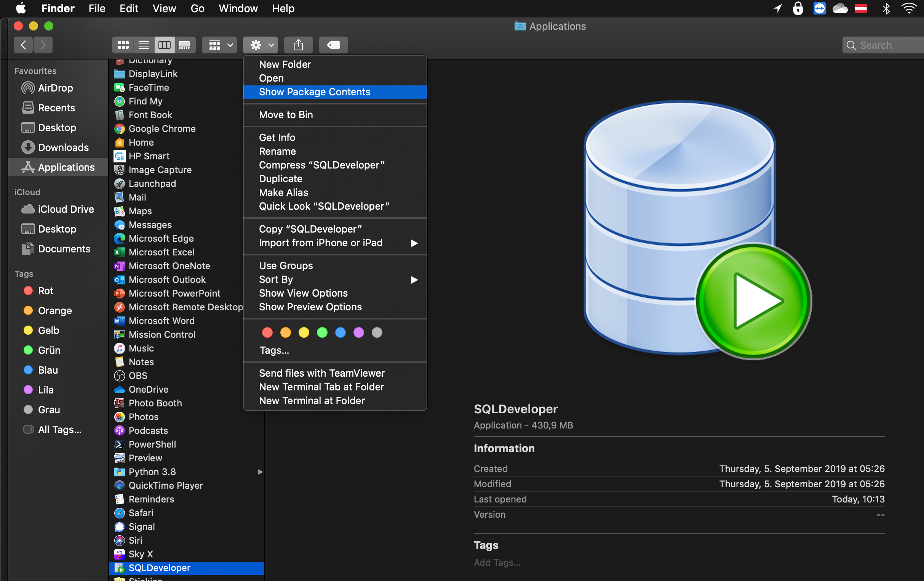
Task: Click the back navigation arrow
Action: [23, 45]
